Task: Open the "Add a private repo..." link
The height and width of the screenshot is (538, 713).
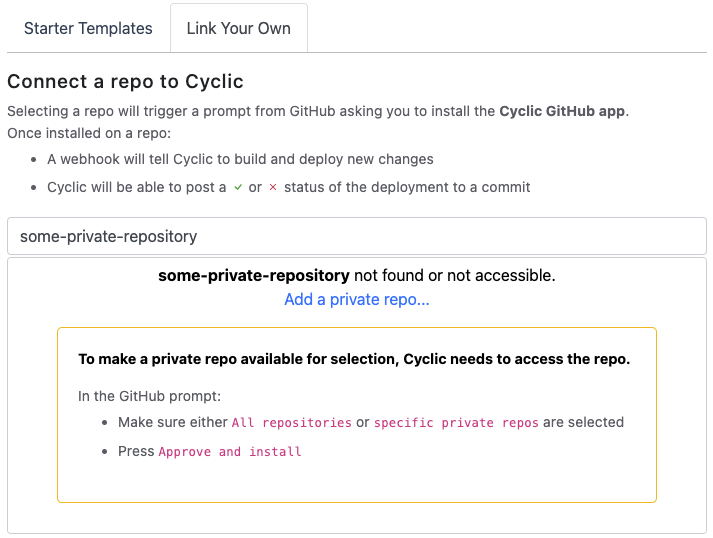Action: click(x=357, y=299)
